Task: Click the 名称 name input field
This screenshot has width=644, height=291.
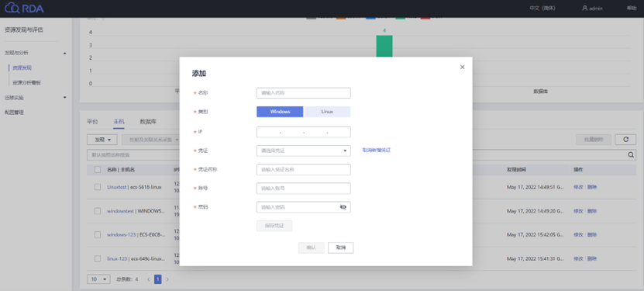Action: [304, 93]
